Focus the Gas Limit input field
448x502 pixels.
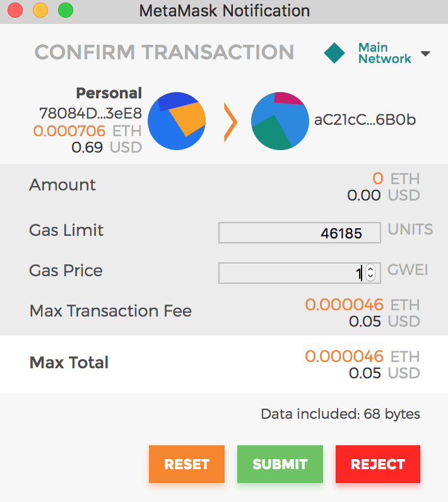click(x=300, y=233)
